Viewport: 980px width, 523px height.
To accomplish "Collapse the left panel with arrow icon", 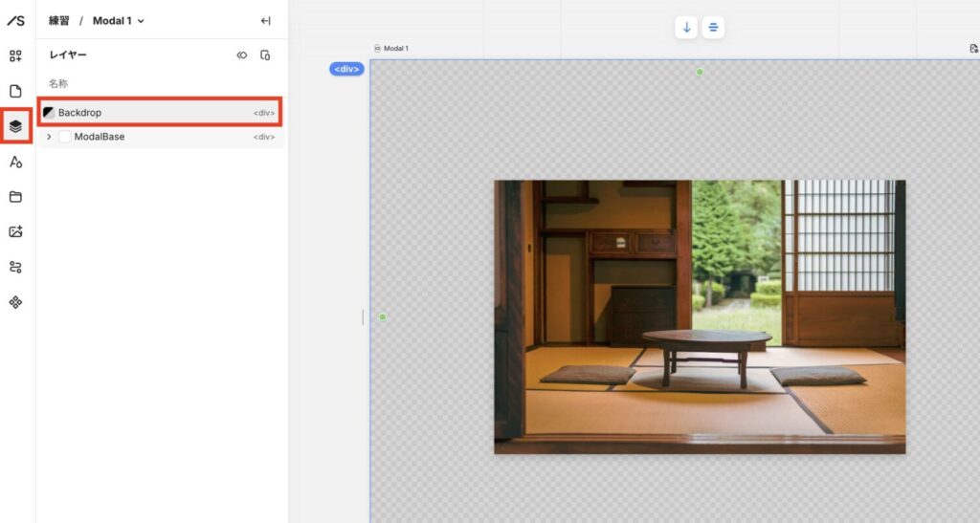I will point(265,21).
